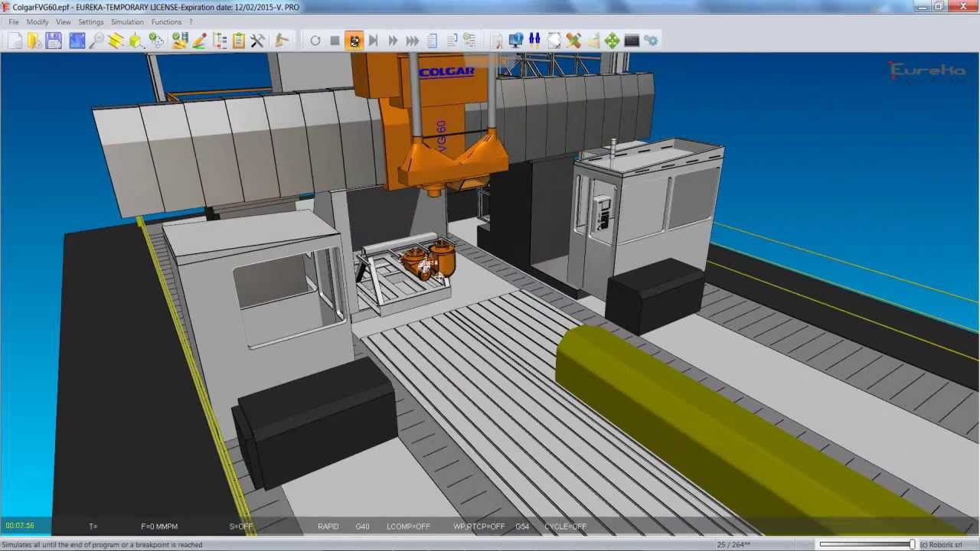Adjust the simulation speed slider handle
Image resolution: width=980 pixels, height=551 pixels.
tap(912, 544)
